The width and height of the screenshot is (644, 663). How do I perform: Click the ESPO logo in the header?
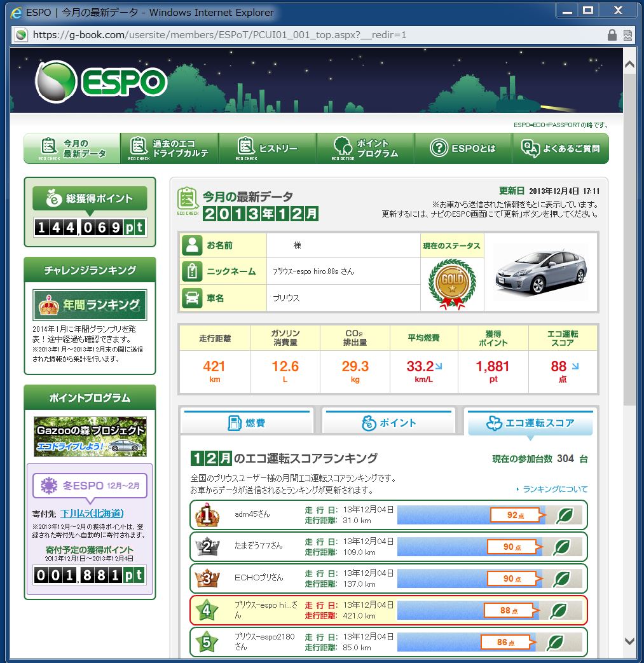pyautogui.click(x=101, y=81)
